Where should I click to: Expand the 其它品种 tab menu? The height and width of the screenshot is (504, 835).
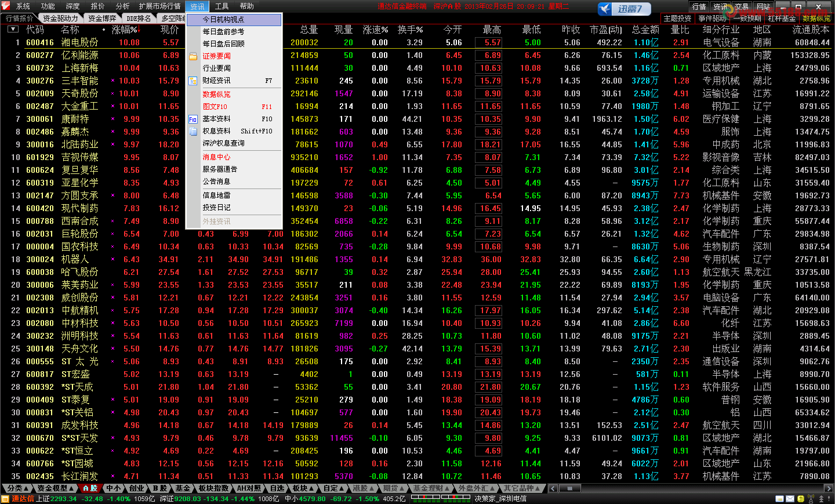521,488
